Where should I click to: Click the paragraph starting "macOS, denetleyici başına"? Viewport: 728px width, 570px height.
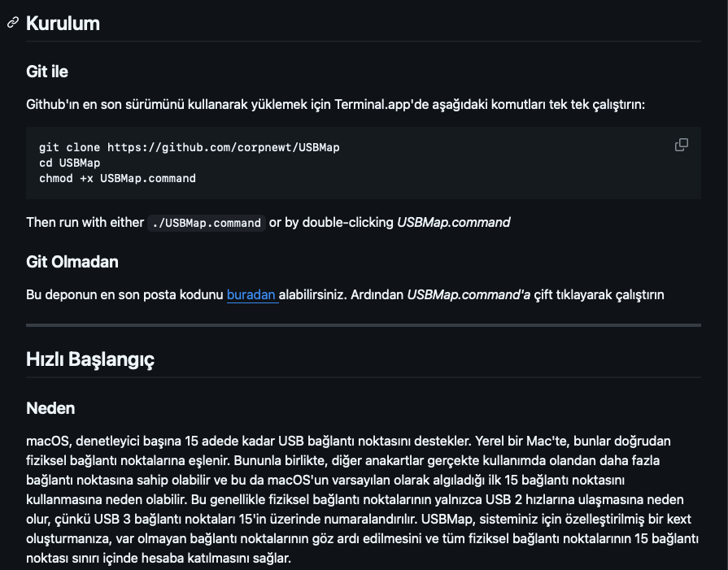[x=364, y=499]
